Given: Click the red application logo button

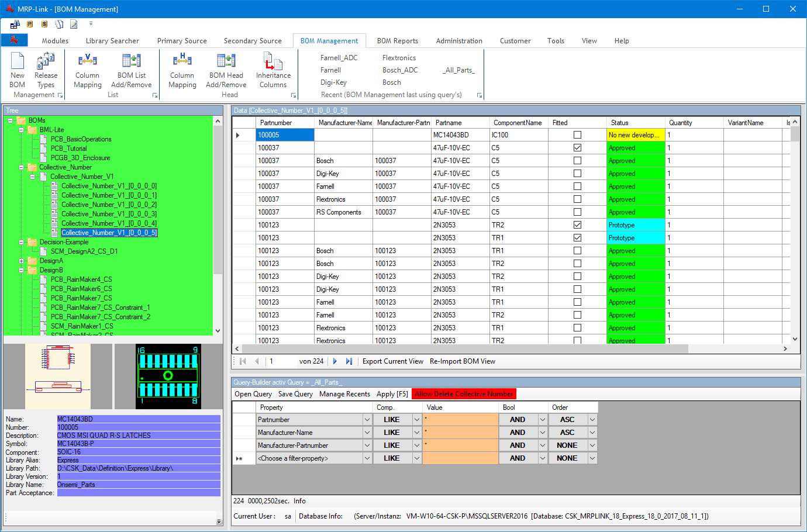Looking at the screenshot, I should coord(14,40).
